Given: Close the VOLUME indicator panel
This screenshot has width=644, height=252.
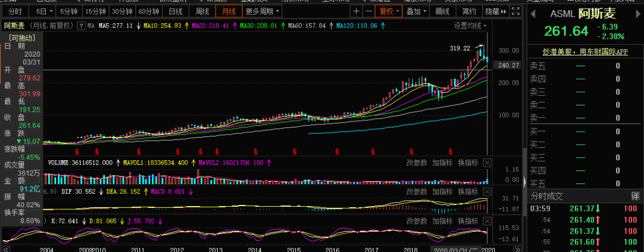Looking at the screenshot, I should [x=487, y=163].
